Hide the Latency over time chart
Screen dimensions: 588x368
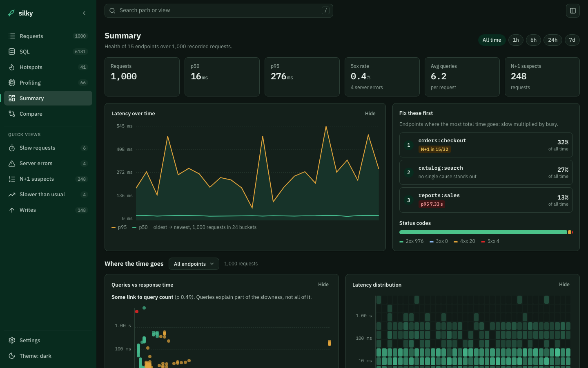click(370, 114)
